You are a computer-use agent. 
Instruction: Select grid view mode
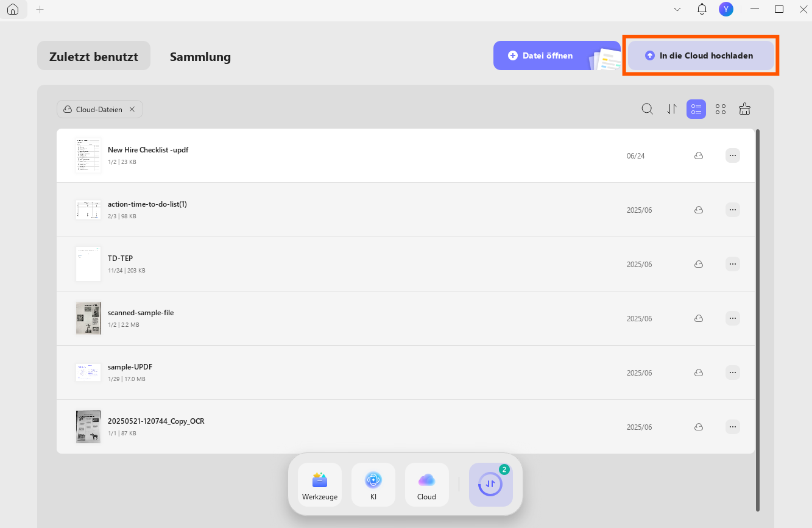721,109
